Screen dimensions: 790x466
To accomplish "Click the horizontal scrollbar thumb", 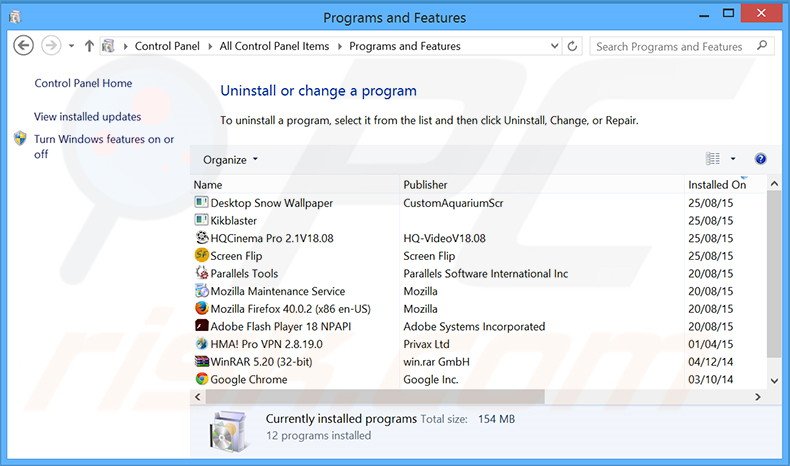I will click(x=375, y=397).
